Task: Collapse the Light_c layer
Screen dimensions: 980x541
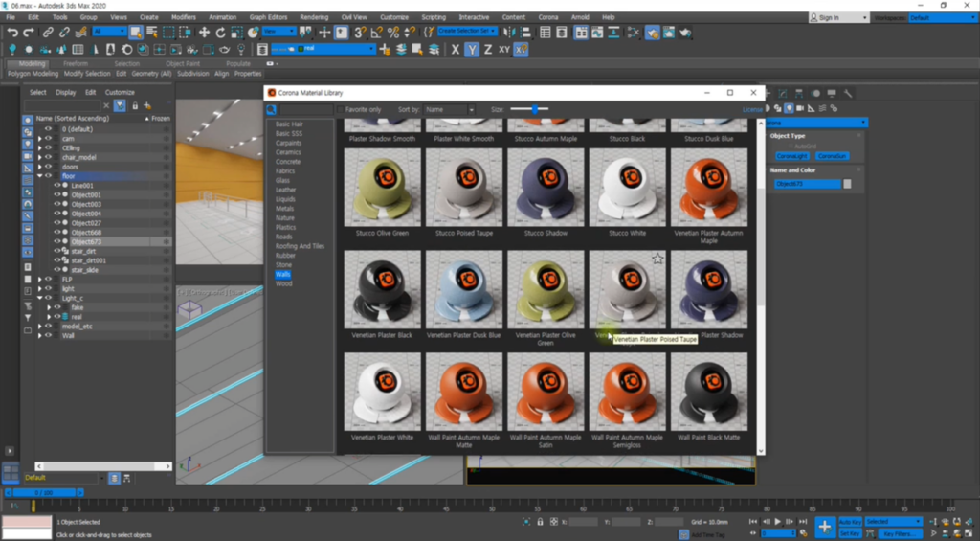Action: click(39, 298)
